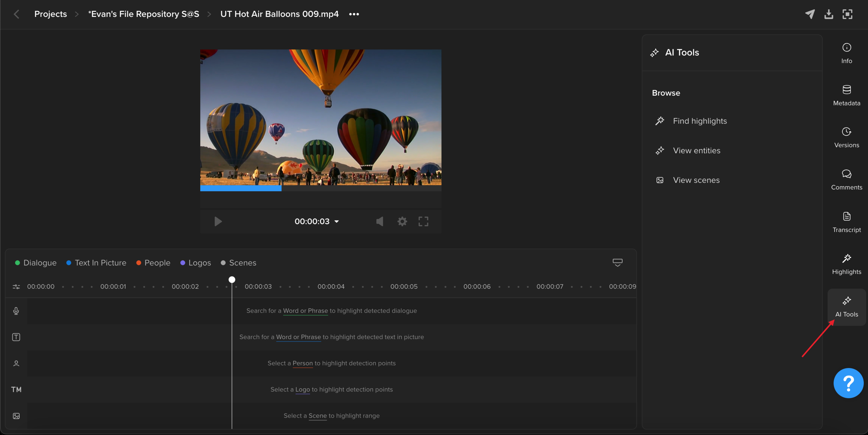Click the share paper-plane icon

pos(810,14)
